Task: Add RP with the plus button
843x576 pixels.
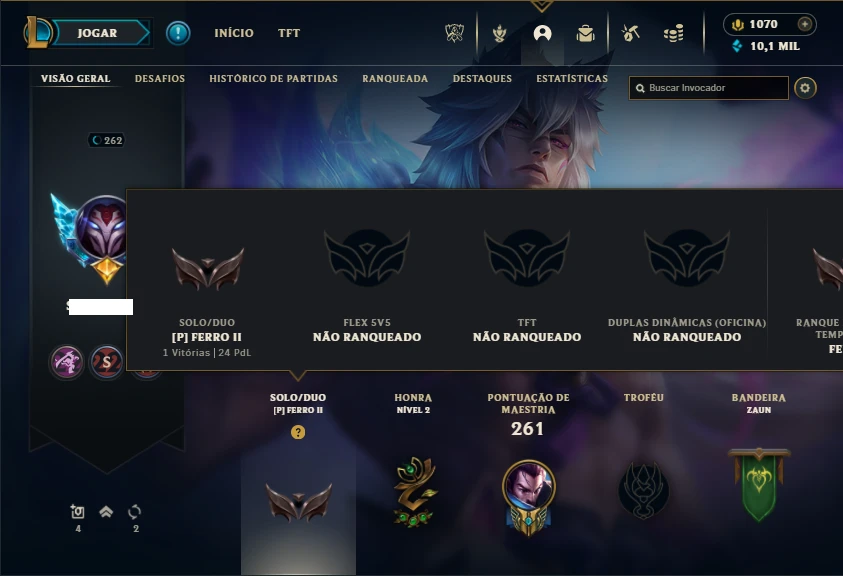Action: point(804,24)
